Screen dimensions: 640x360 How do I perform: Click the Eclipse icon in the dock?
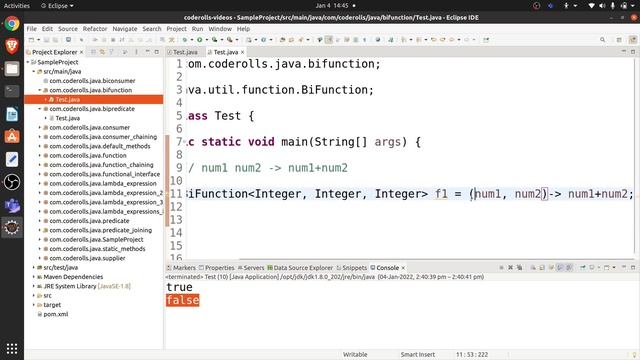pos(12,228)
